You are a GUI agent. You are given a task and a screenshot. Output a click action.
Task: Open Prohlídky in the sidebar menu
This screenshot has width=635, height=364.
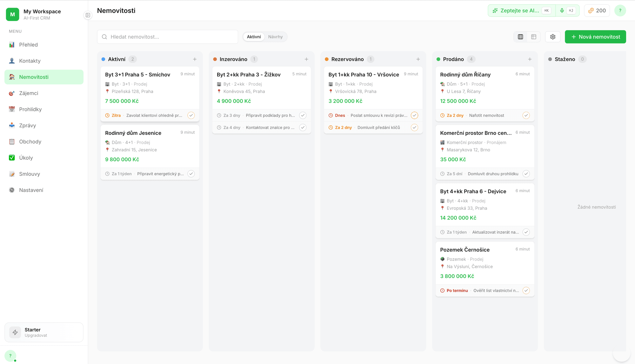44,109
